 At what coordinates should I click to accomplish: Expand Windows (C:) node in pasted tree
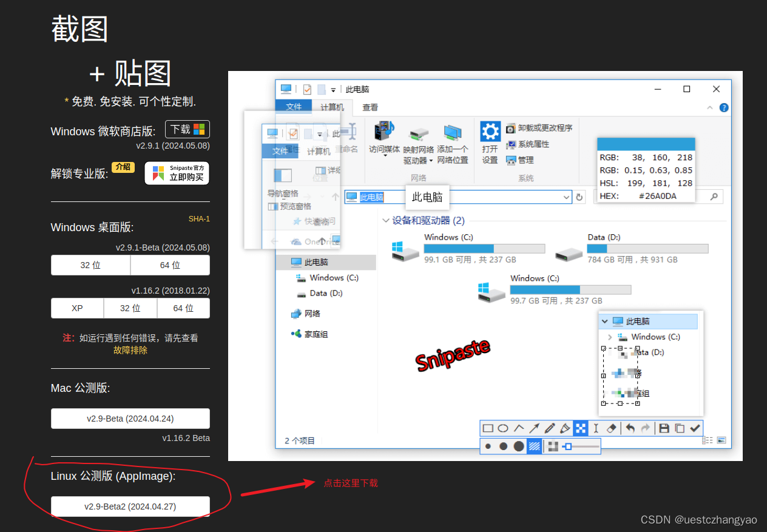point(610,337)
